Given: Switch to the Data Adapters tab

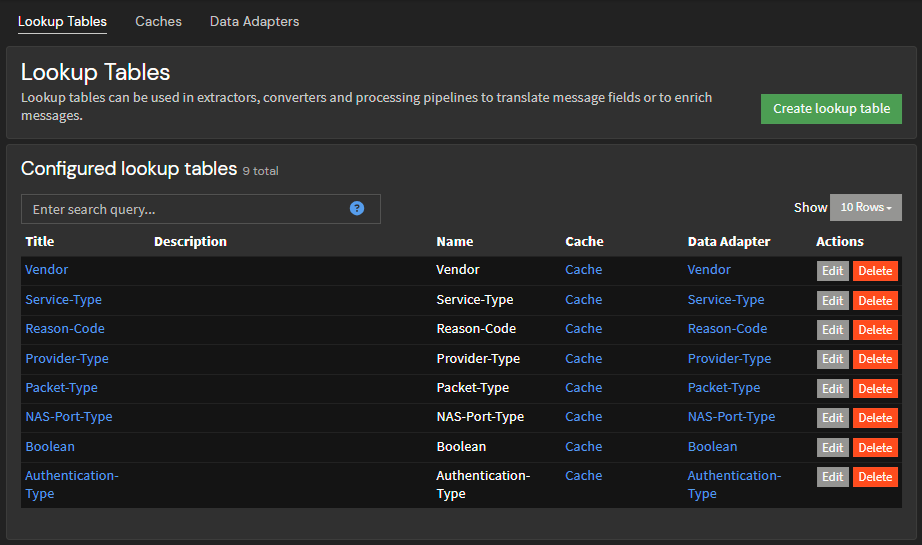Looking at the screenshot, I should pos(254,21).
